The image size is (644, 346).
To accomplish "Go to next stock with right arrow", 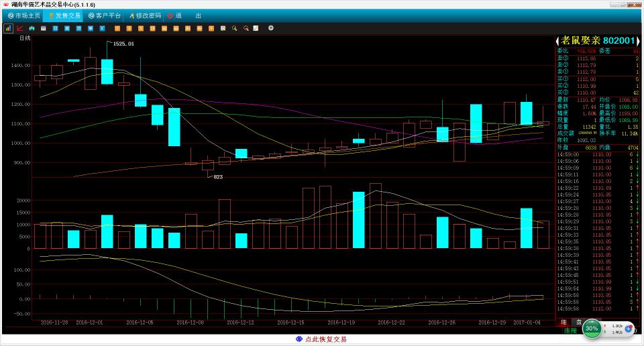I will [638, 41].
